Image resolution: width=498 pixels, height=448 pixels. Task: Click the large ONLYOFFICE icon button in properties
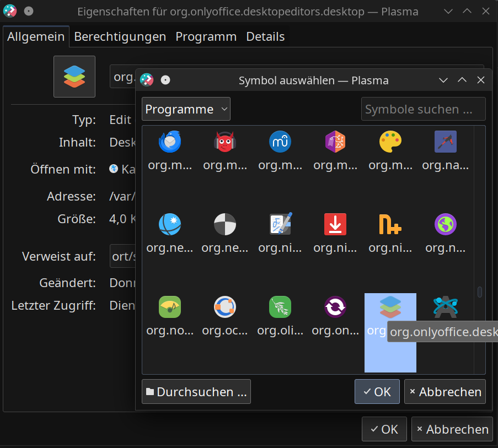(x=74, y=77)
